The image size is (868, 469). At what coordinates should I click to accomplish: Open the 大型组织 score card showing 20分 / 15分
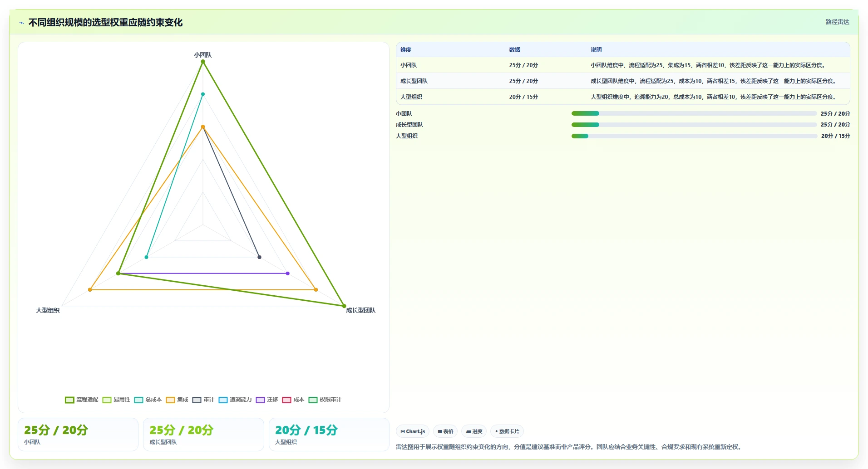[x=329, y=435]
